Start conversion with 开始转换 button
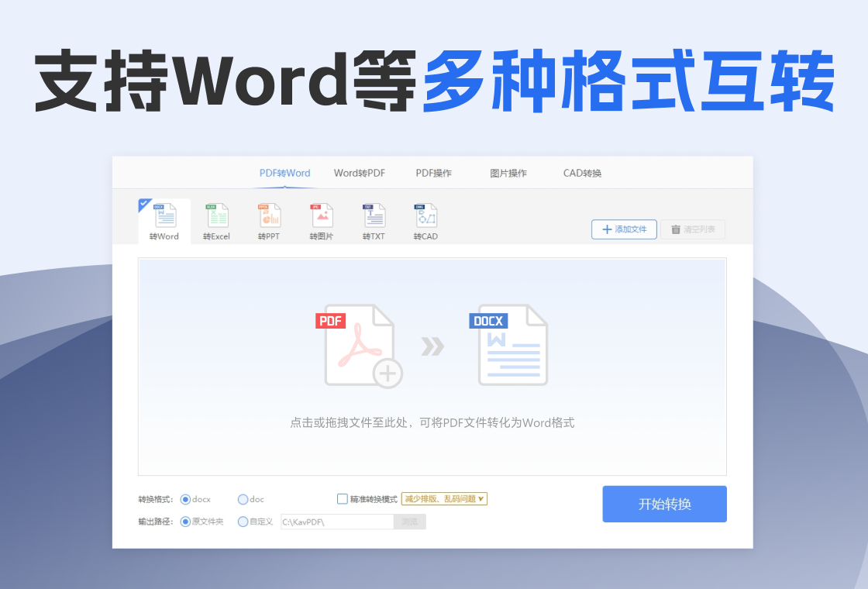Image resolution: width=868 pixels, height=589 pixels. (x=664, y=504)
